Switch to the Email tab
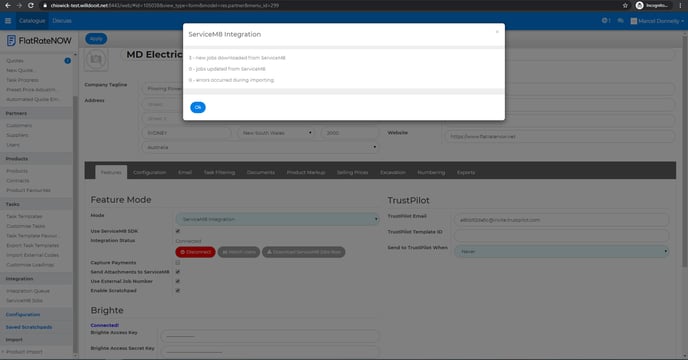This screenshot has width=688, height=360. click(185, 172)
